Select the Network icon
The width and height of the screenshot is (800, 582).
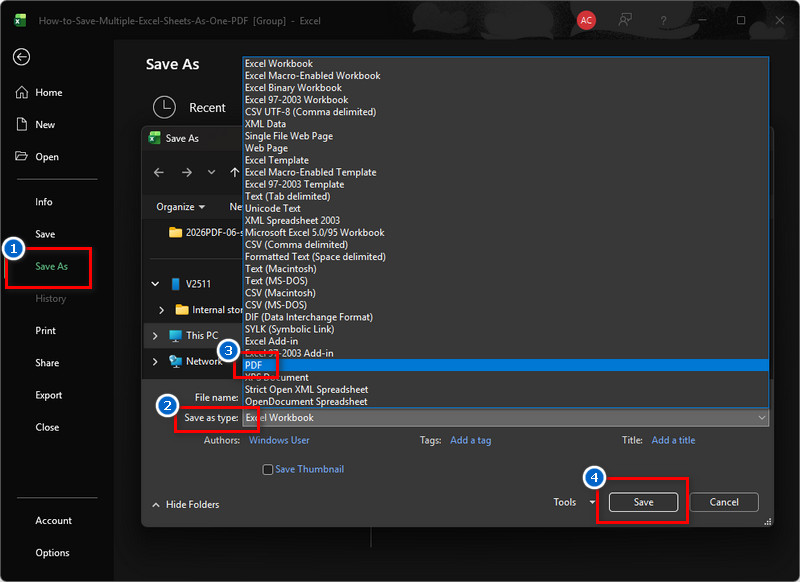(x=175, y=361)
